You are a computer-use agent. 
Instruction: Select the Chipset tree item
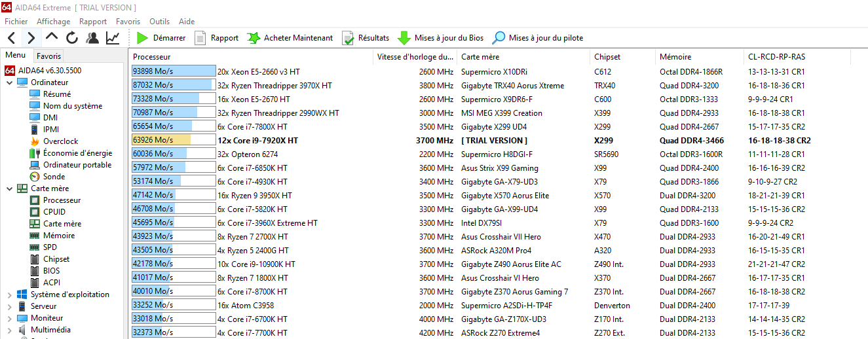56,259
